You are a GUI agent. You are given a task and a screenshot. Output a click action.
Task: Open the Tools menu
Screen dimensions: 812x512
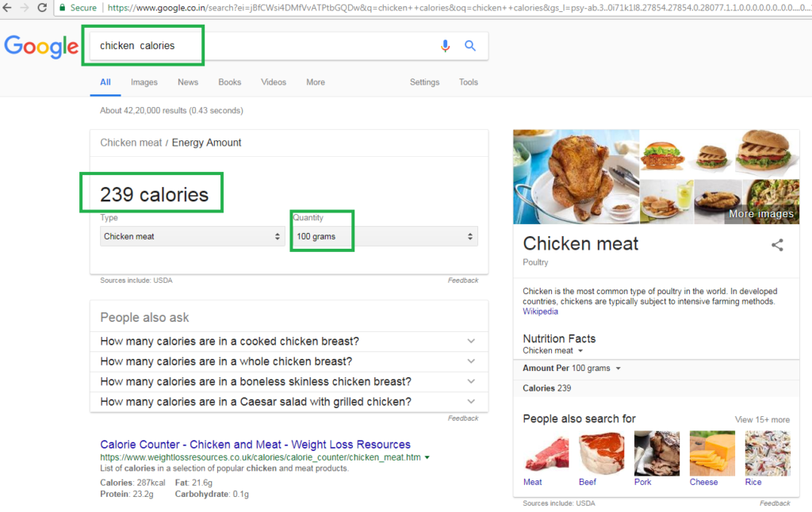468,82
